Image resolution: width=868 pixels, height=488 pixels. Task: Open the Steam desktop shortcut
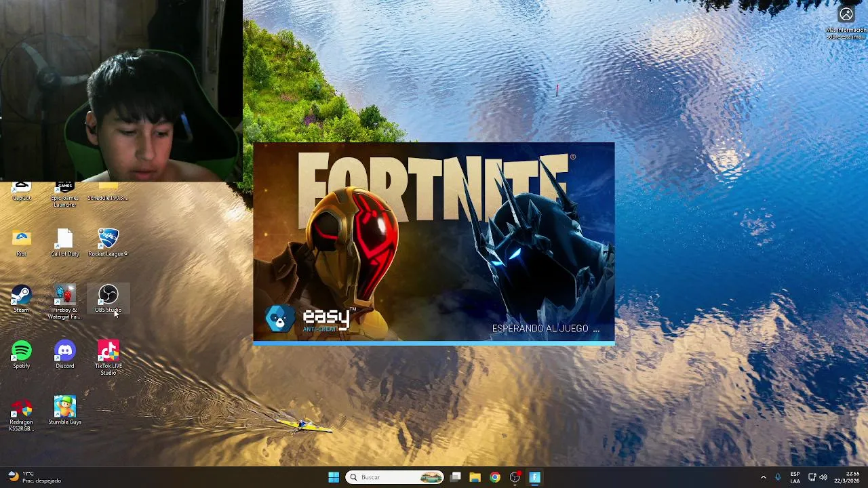coord(21,299)
